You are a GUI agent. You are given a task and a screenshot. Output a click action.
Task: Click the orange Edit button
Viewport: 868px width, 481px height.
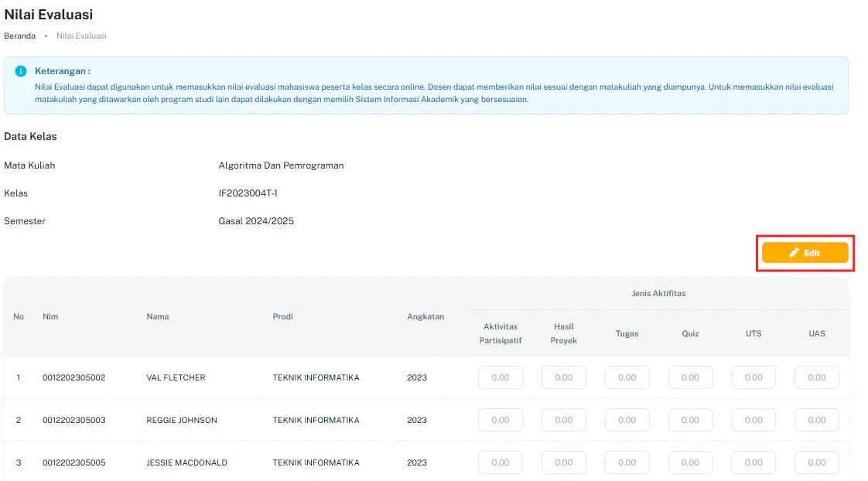click(805, 252)
